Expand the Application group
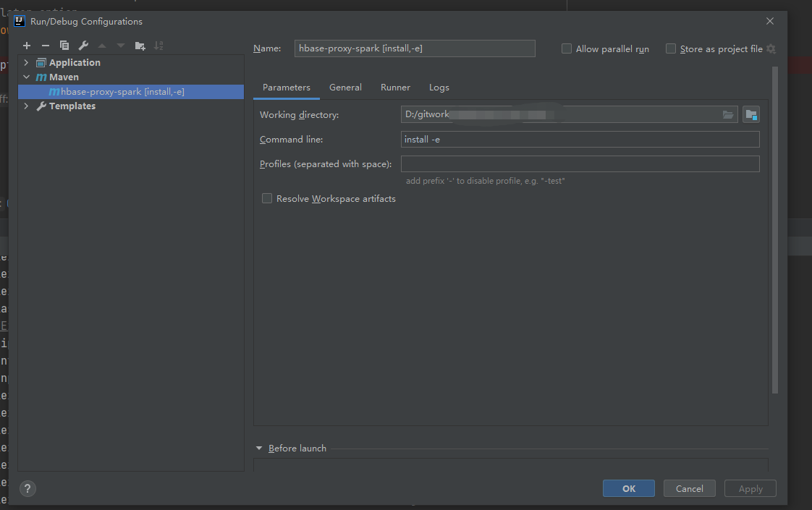Viewport: 812px width, 510px height. (x=26, y=62)
